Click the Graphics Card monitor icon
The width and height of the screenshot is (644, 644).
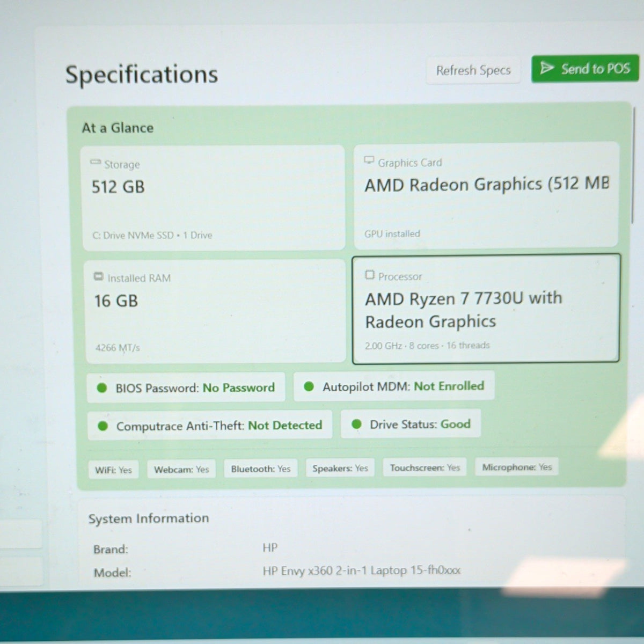pyautogui.click(x=369, y=160)
